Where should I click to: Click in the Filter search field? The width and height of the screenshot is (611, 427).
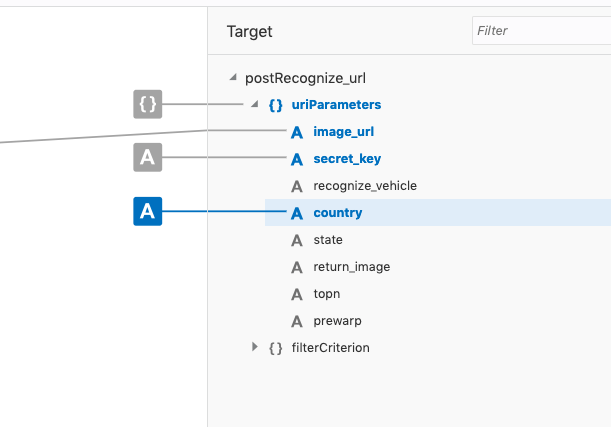[x=540, y=31]
